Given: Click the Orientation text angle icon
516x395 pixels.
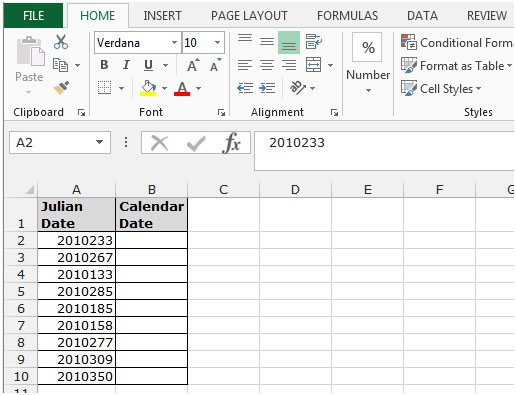Looking at the screenshot, I should [x=298, y=88].
